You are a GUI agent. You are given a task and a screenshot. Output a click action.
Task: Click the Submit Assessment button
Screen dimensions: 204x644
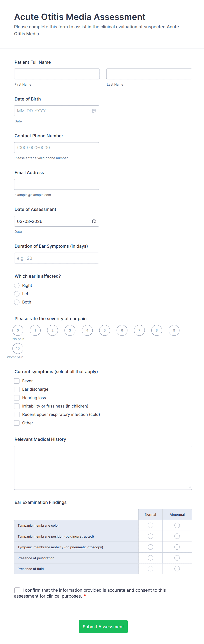(x=103, y=626)
